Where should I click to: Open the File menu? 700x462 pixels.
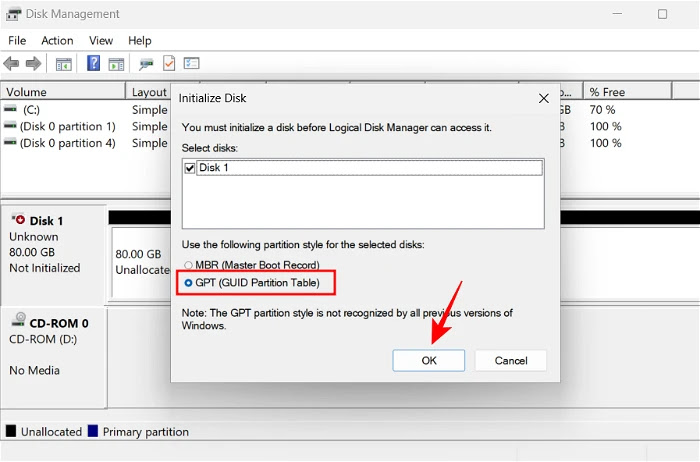coord(17,41)
